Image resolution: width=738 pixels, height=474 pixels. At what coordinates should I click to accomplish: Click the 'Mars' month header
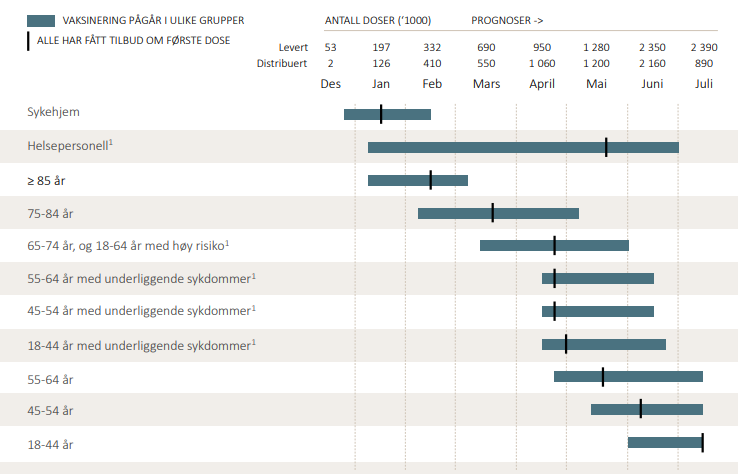[x=486, y=83]
